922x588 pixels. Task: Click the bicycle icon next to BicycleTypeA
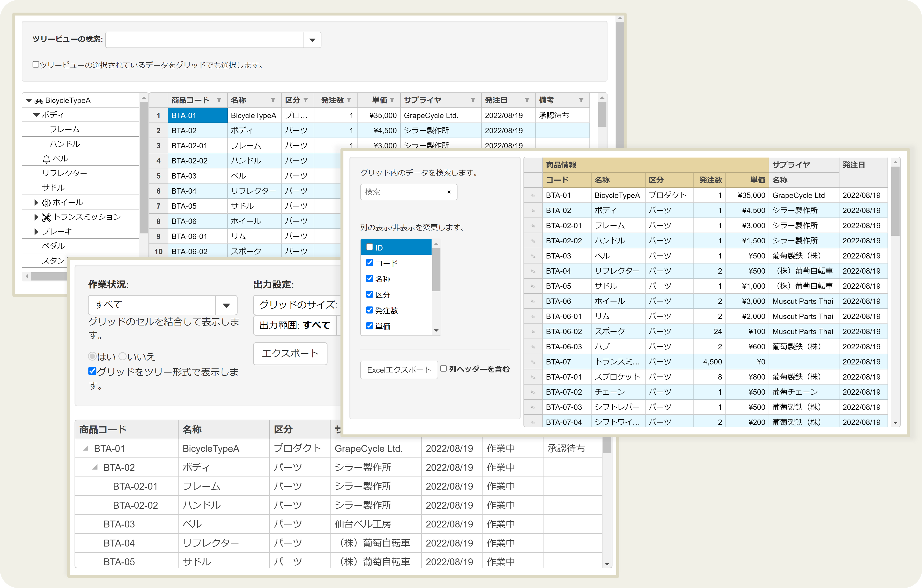pos(39,101)
